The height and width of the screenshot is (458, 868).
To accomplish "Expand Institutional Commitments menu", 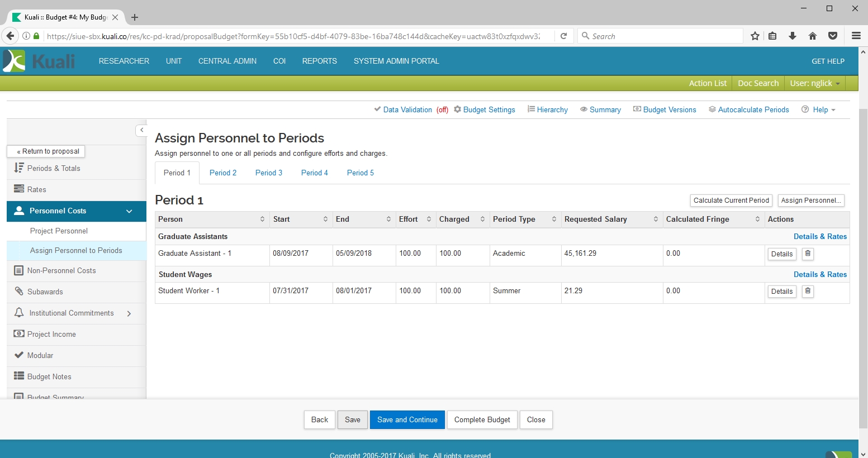I will click(x=129, y=313).
